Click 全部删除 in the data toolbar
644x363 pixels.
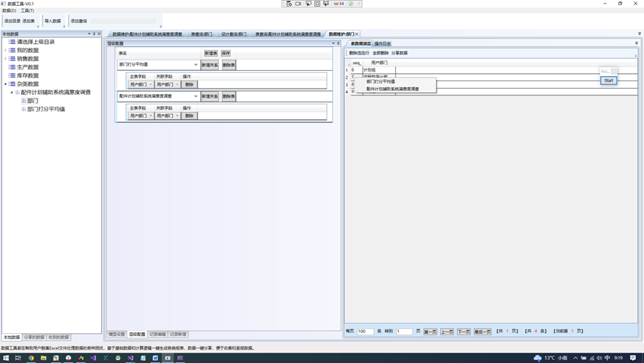380,53
